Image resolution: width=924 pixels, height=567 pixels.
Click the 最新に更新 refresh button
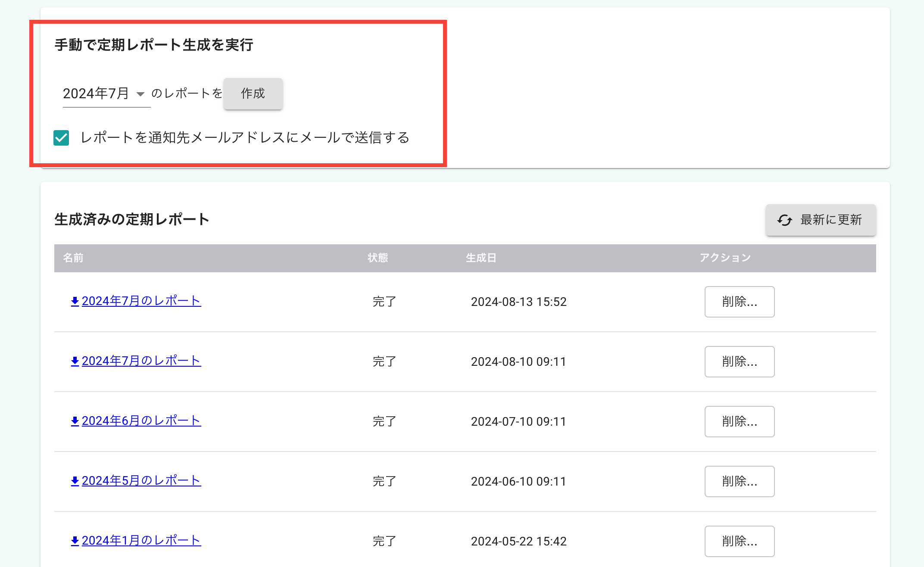click(x=821, y=220)
